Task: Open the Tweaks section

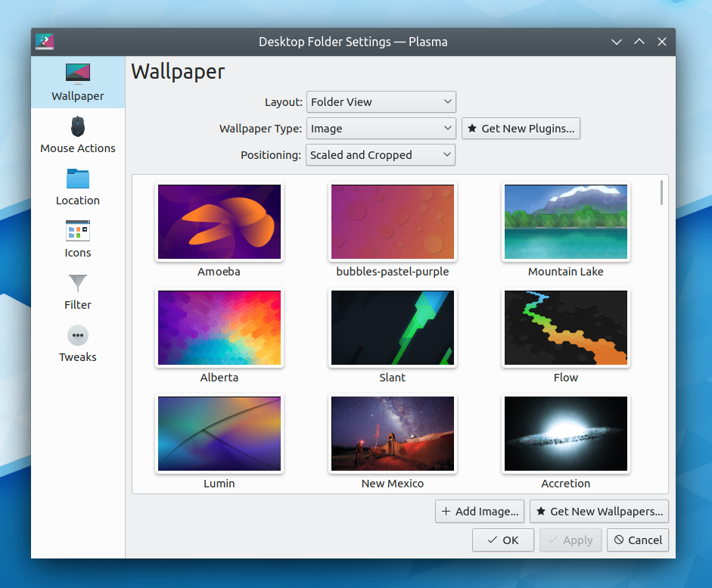Action: point(78,344)
